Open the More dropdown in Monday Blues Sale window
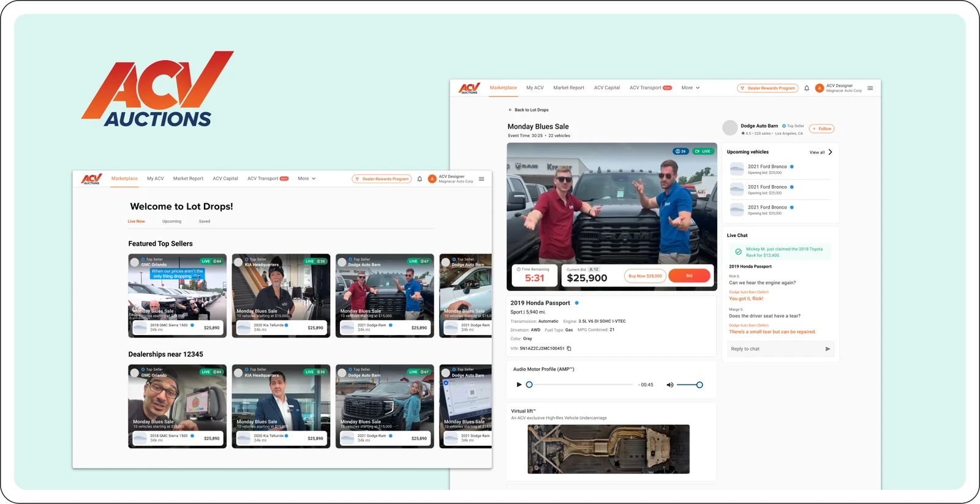980x504 pixels. [x=690, y=88]
